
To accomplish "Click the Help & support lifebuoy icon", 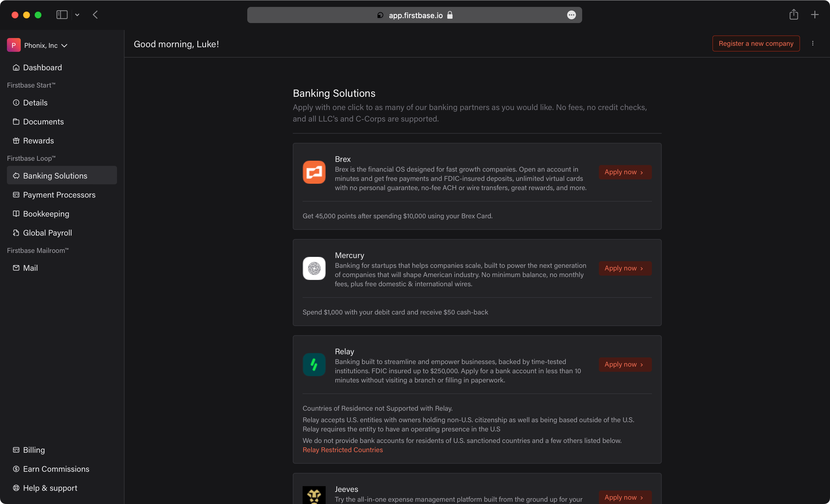I will point(16,488).
